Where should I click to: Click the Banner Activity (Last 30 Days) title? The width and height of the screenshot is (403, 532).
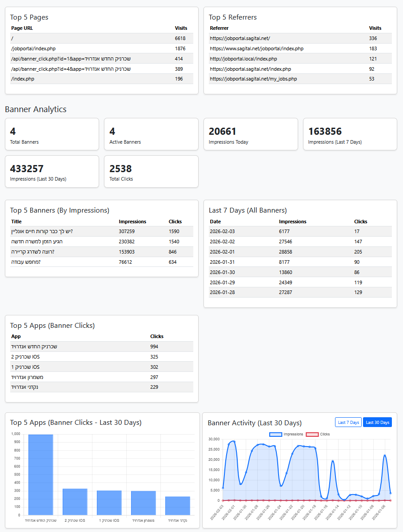(x=255, y=423)
